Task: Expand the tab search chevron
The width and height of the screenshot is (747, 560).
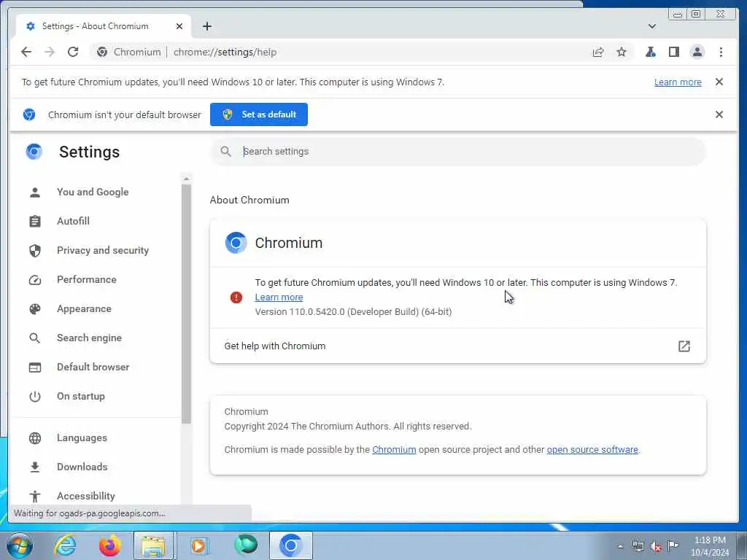Action: click(651, 26)
